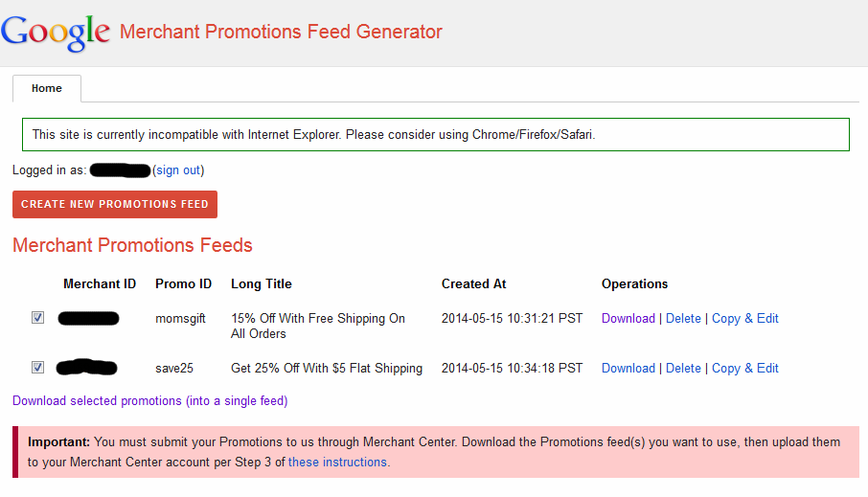
Task: Delete the save25 promotion
Action: (x=683, y=368)
